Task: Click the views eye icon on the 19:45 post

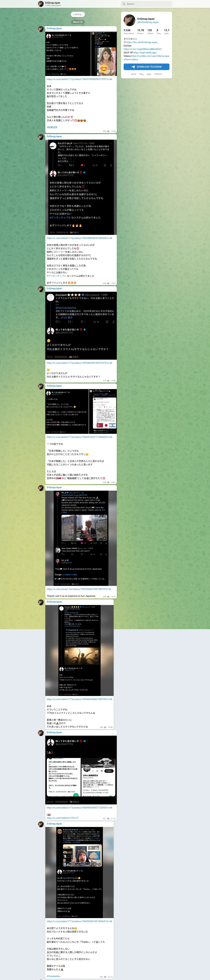Action: (x=105, y=727)
